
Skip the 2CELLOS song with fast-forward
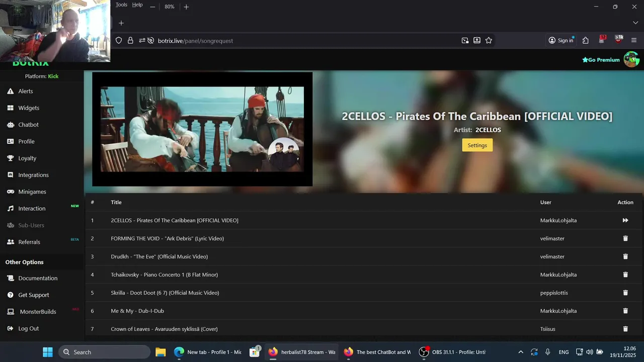coord(625,220)
